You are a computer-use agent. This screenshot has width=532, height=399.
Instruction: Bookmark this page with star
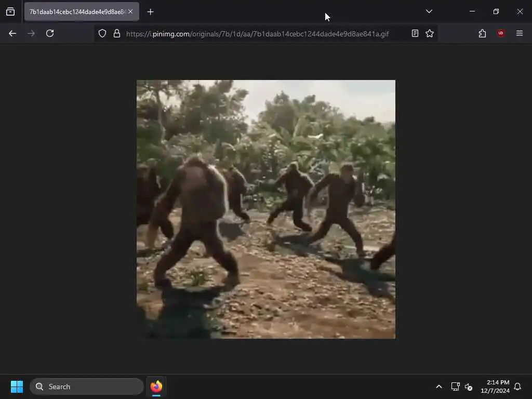coord(430,33)
